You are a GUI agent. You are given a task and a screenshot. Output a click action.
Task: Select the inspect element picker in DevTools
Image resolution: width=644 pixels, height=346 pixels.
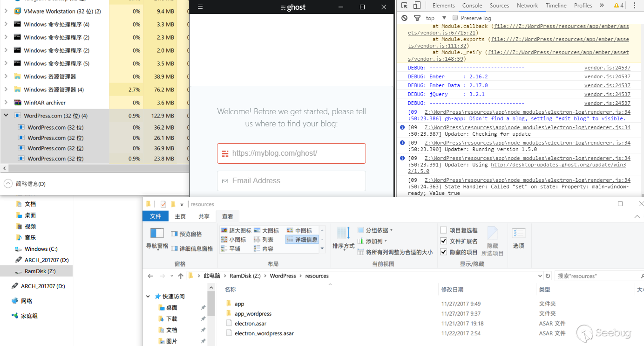click(404, 6)
